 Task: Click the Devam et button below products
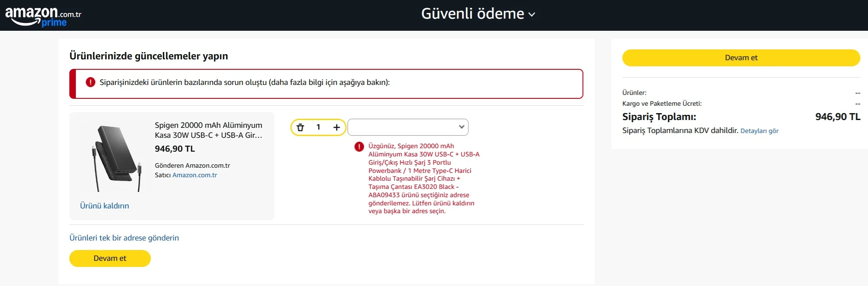tap(110, 258)
